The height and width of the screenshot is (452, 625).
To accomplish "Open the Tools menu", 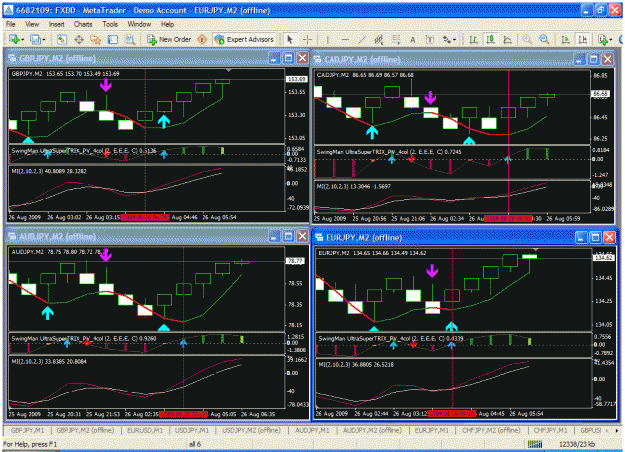I will click(x=110, y=24).
